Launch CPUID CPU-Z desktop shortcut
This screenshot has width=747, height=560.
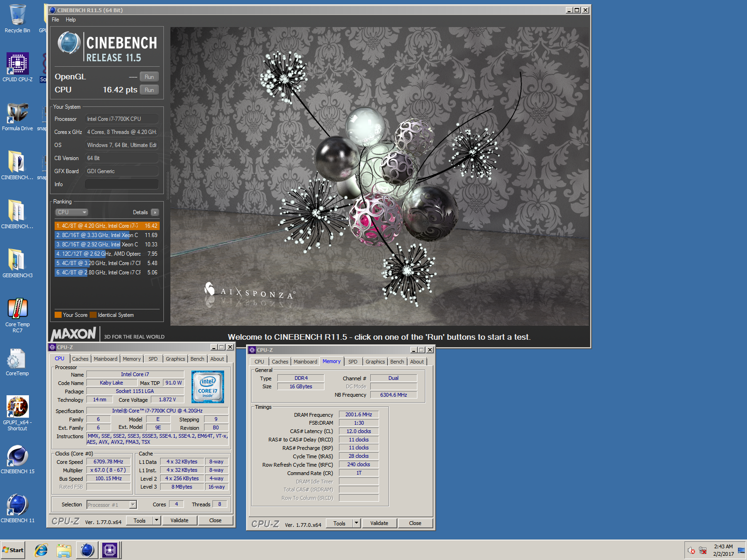pos(17,67)
